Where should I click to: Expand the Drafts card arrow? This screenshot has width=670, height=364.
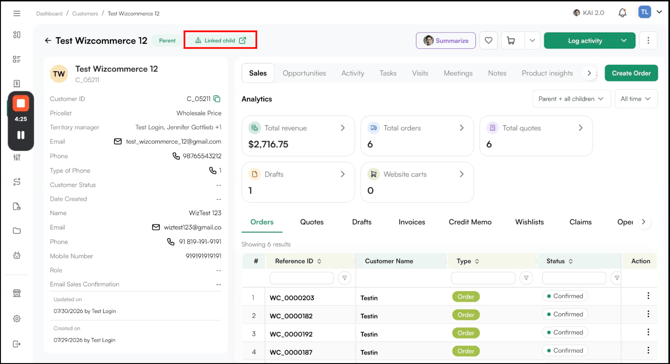(x=343, y=174)
